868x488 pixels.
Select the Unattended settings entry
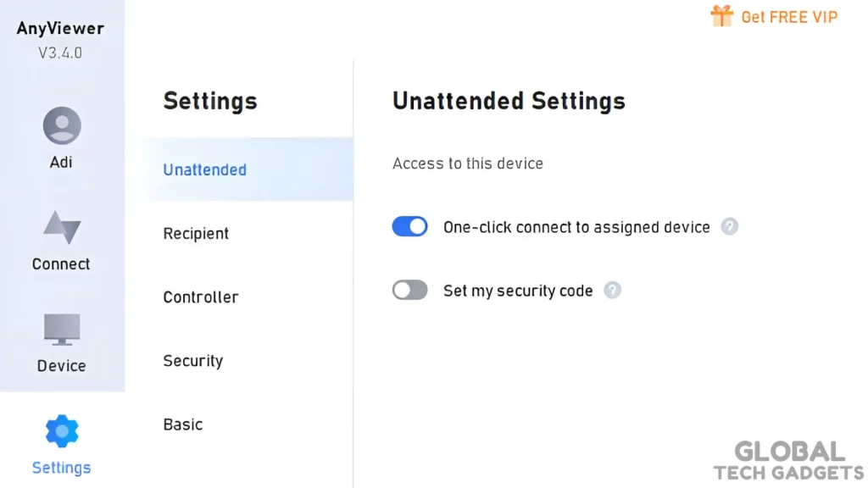coord(204,169)
